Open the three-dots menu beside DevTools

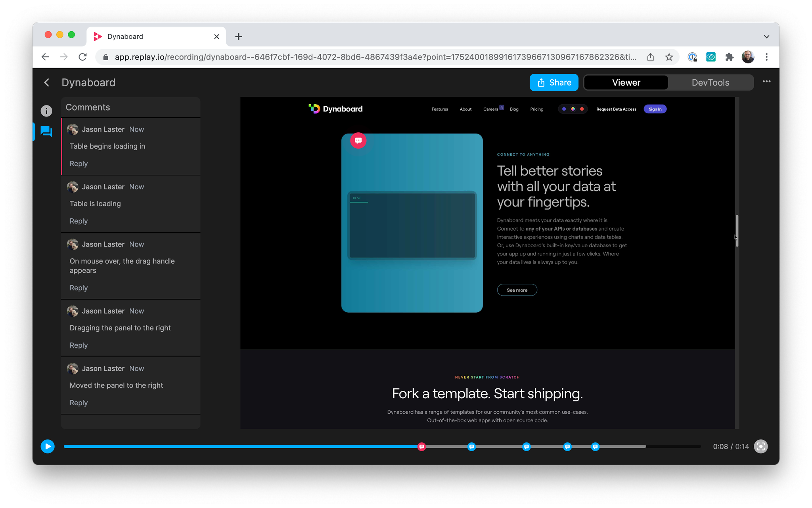(x=766, y=82)
